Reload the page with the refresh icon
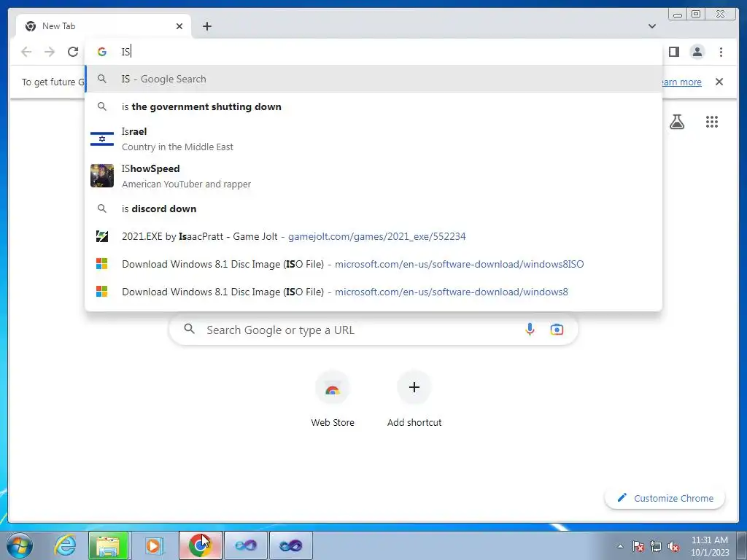747x560 pixels. click(x=73, y=52)
